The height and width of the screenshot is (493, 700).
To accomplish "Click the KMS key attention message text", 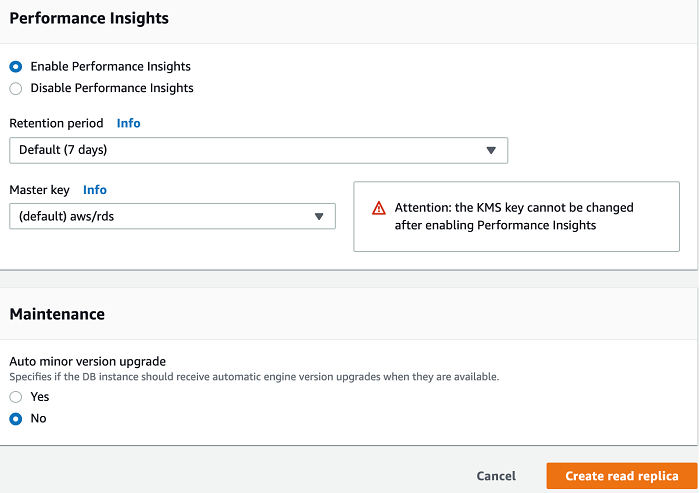I will click(x=514, y=216).
